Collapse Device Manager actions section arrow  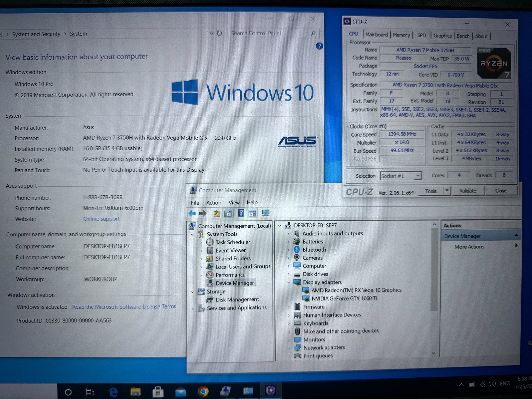click(x=516, y=235)
